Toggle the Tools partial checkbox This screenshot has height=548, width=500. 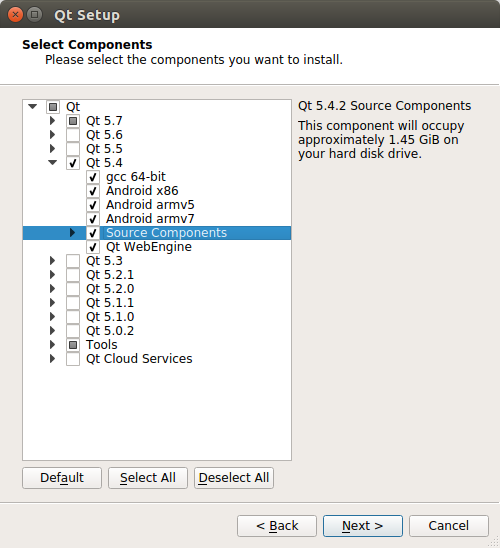coord(73,345)
